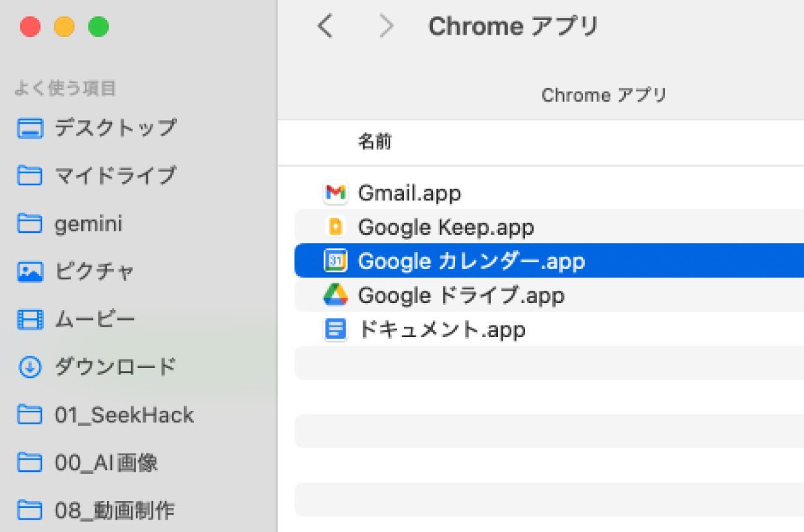Click the ダウンロード download arrow icon
Image resolution: width=804 pixels, height=532 pixels.
pos(30,367)
